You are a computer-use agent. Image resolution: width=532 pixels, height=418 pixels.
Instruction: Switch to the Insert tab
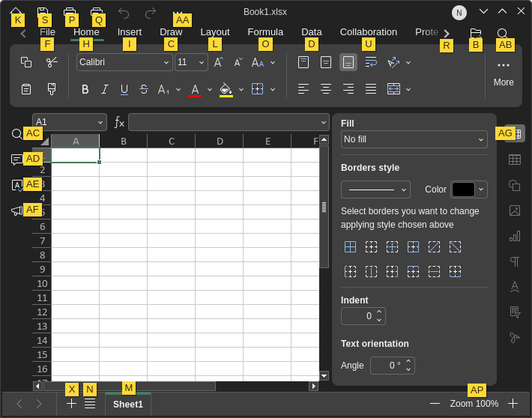click(x=130, y=31)
